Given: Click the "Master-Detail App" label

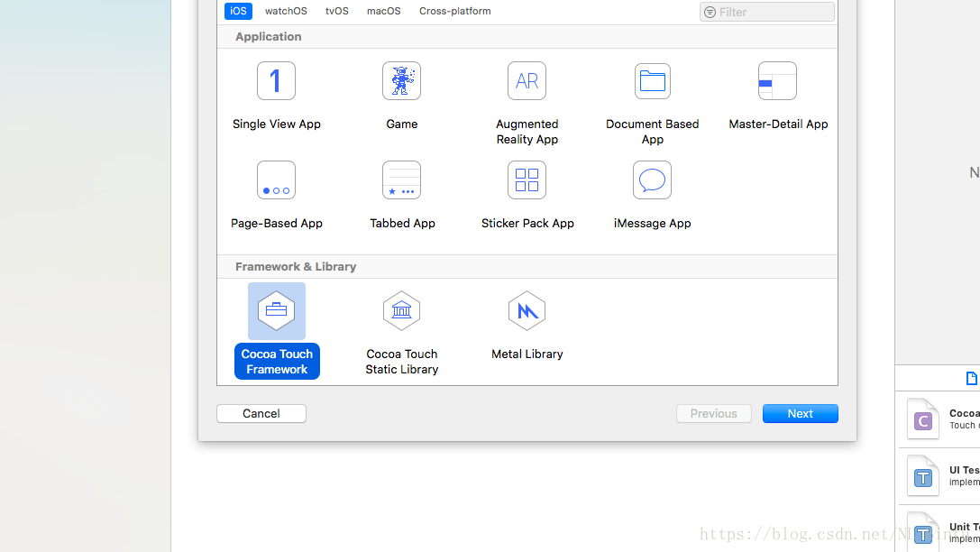Looking at the screenshot, I should (x=778, y=124).
